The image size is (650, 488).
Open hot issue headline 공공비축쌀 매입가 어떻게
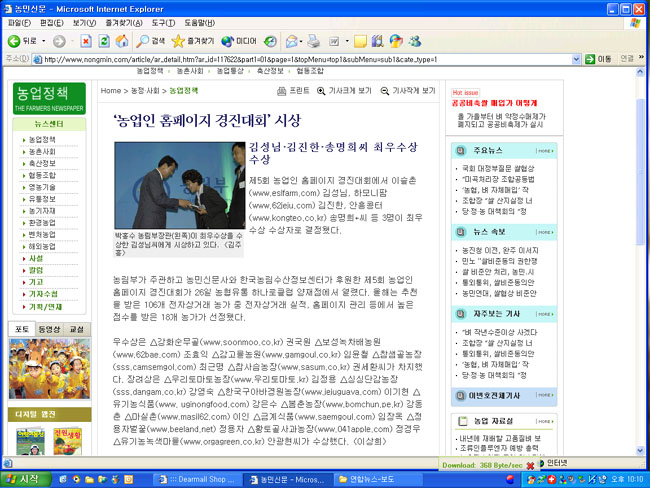494,103
